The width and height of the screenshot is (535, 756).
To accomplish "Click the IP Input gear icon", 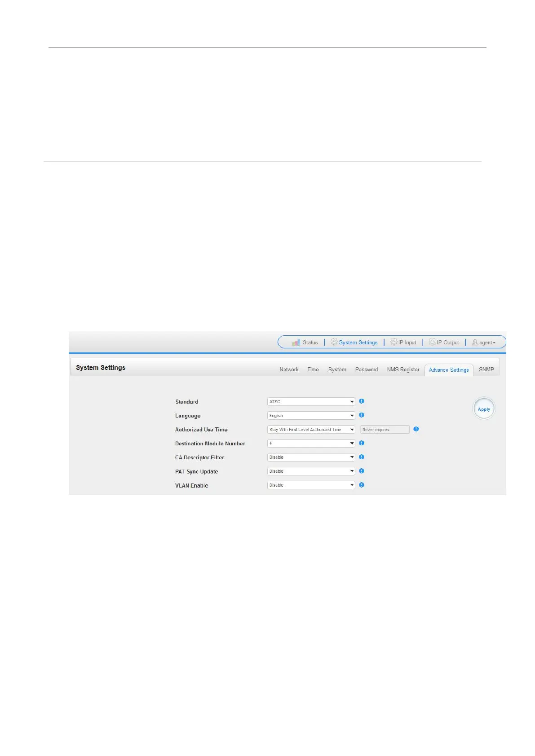I will pyautogui.click(x=394, y=342).
